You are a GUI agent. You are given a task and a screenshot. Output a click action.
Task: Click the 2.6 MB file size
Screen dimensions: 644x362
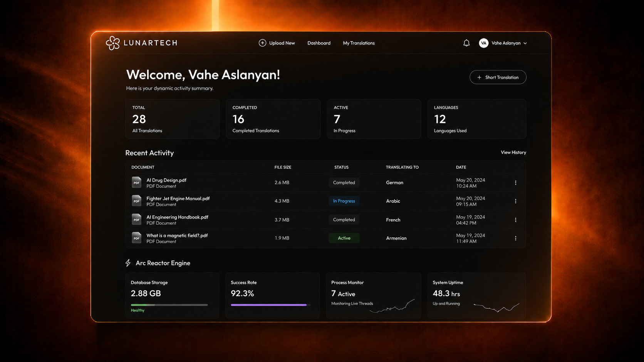282,183
